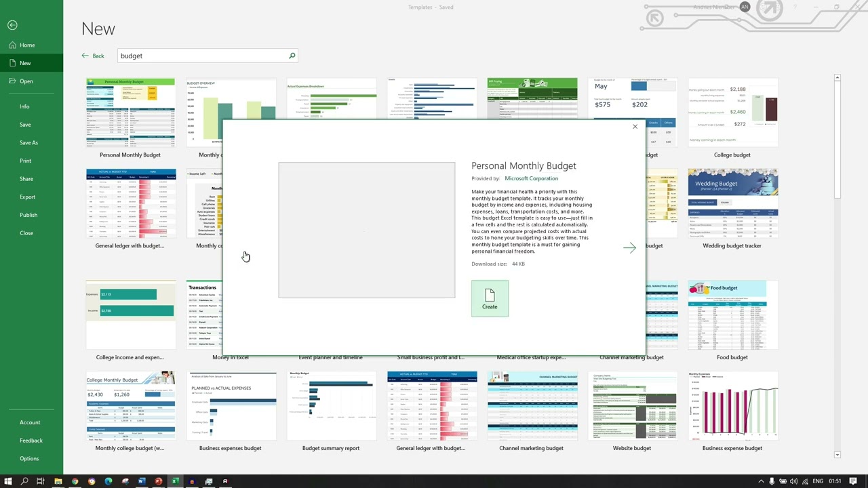
Task: Open PowerPoint from the taskbar
Action: (157, 481)
